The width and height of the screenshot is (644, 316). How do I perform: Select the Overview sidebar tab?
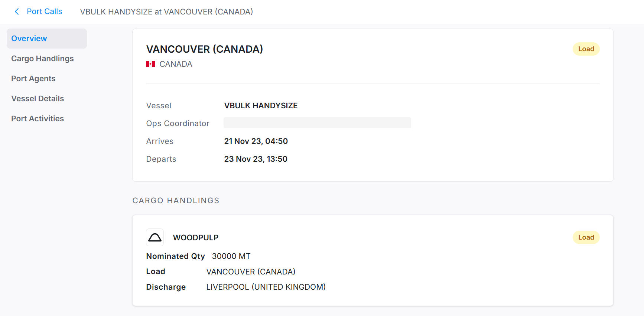pyautogui.click(x=29, y=39)
